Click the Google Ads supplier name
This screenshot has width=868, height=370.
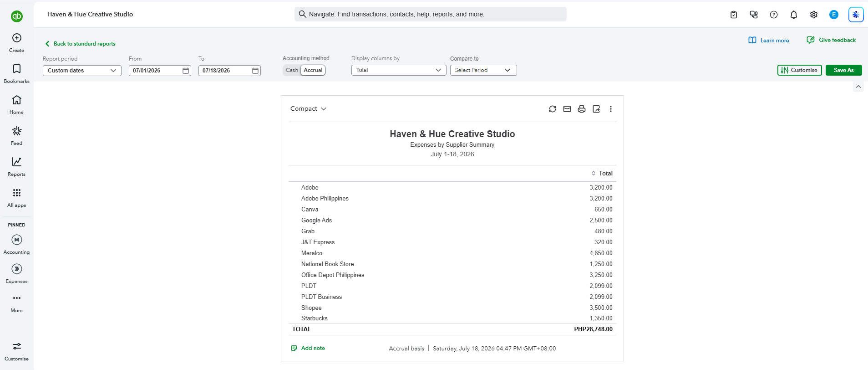317,221
